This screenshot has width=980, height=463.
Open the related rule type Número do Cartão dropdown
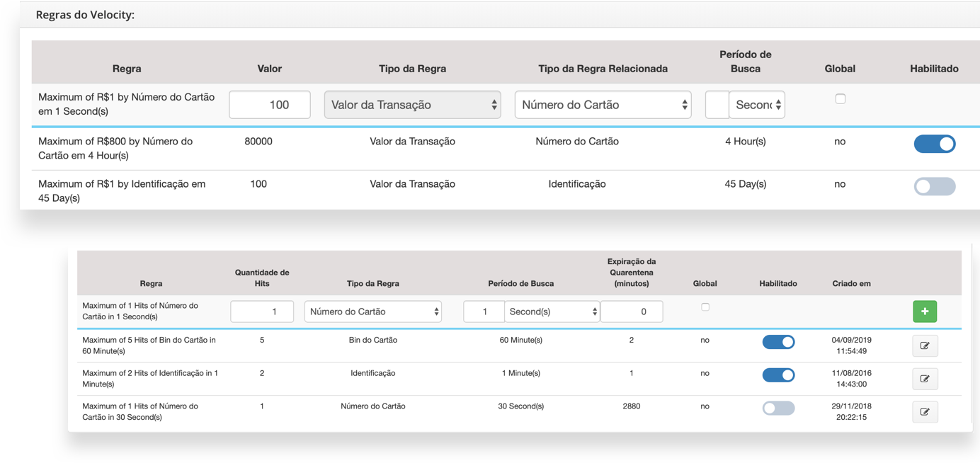[603, 105]
